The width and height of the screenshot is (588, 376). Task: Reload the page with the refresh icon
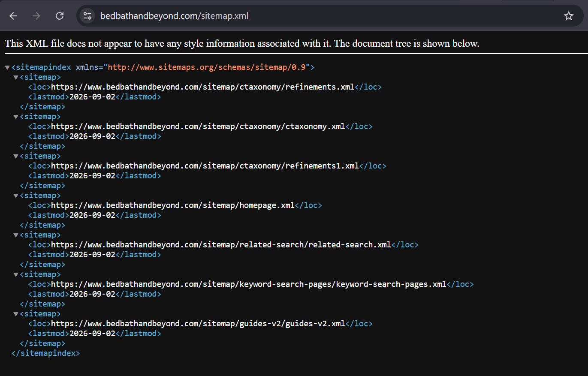tap(60, 16)
